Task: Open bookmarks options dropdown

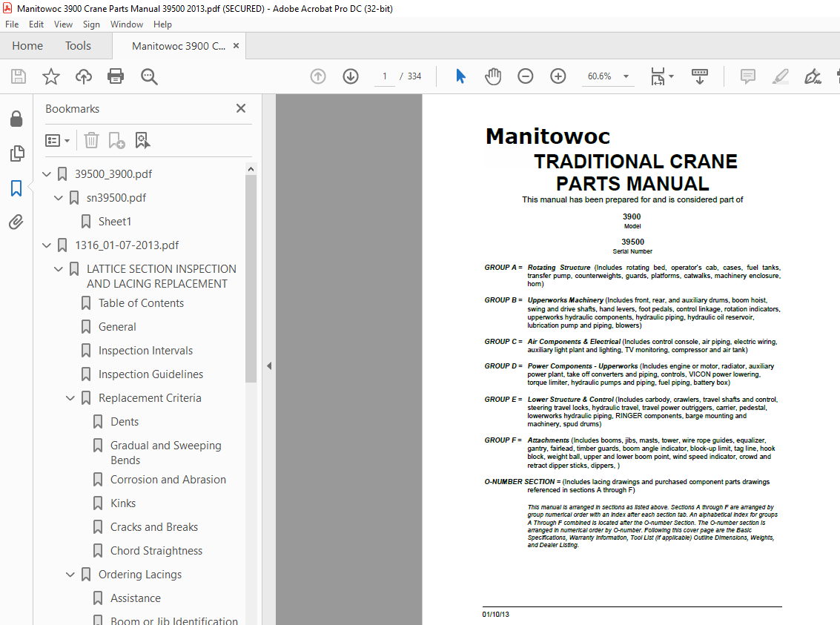Action: pyautogui.click(x=57, y=140)
